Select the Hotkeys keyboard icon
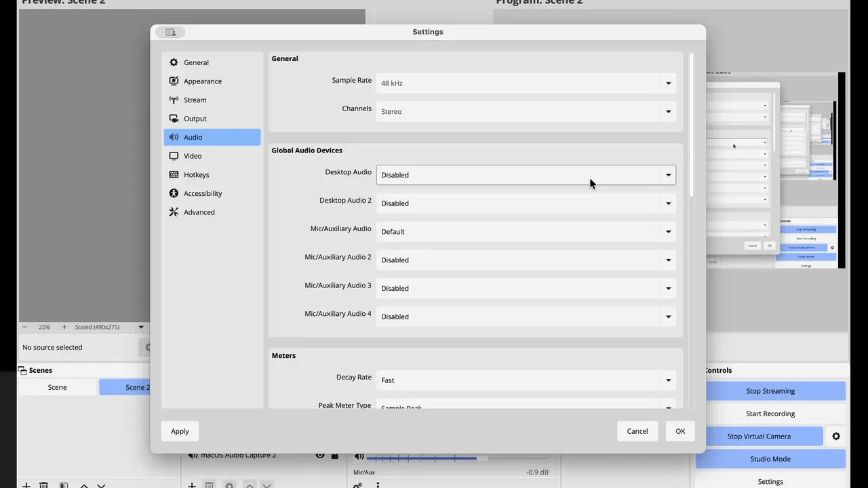 (174, 175)
